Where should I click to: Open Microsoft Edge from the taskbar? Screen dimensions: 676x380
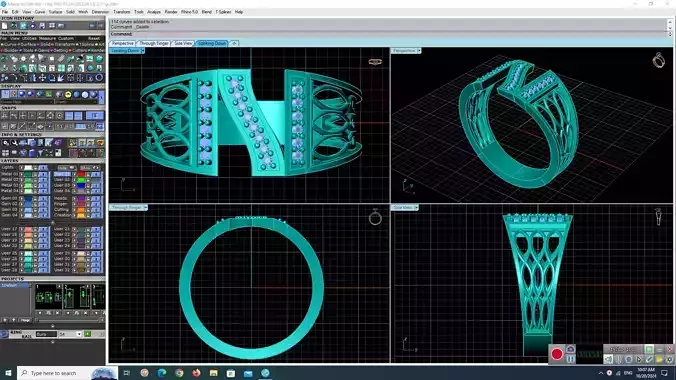tap(162, 373)
